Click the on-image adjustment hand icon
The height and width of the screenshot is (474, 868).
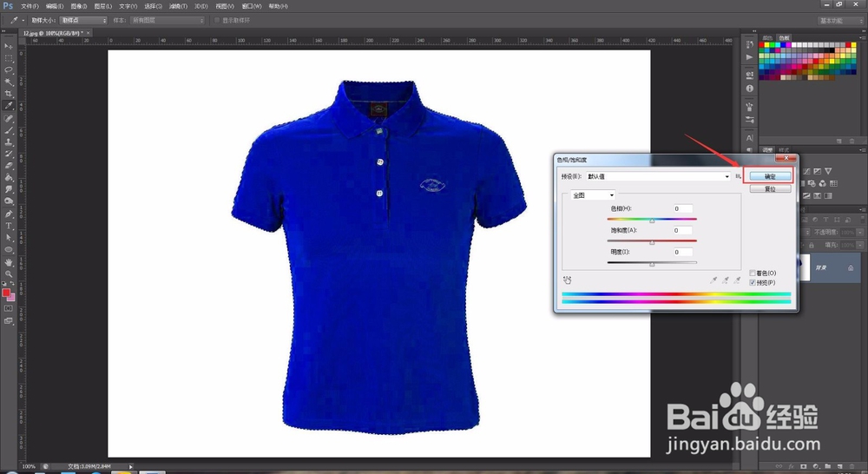tap(568, 280)
